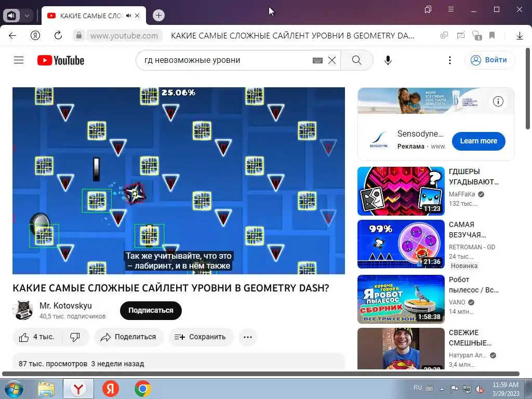The height and width of the screenshot is (399, 532).
Task: Click the add-to-collection icon in address bar
Action: coord(444,35)
